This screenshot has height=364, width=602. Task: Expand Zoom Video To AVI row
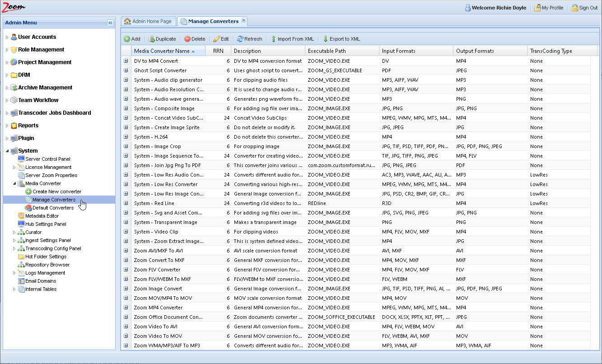pos(126,327)
